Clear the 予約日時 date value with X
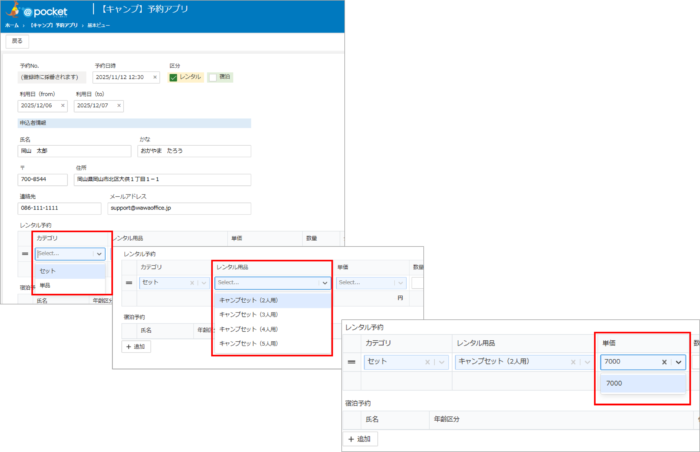 [155, 77]
